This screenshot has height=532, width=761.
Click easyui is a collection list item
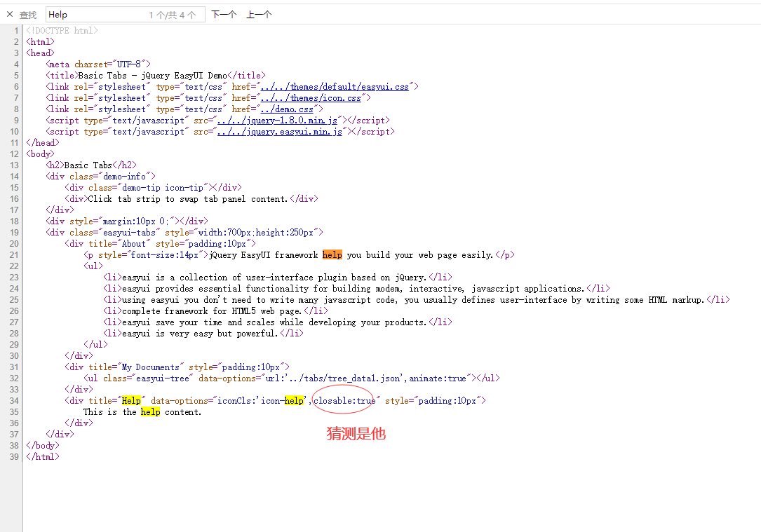click(277, 278)
